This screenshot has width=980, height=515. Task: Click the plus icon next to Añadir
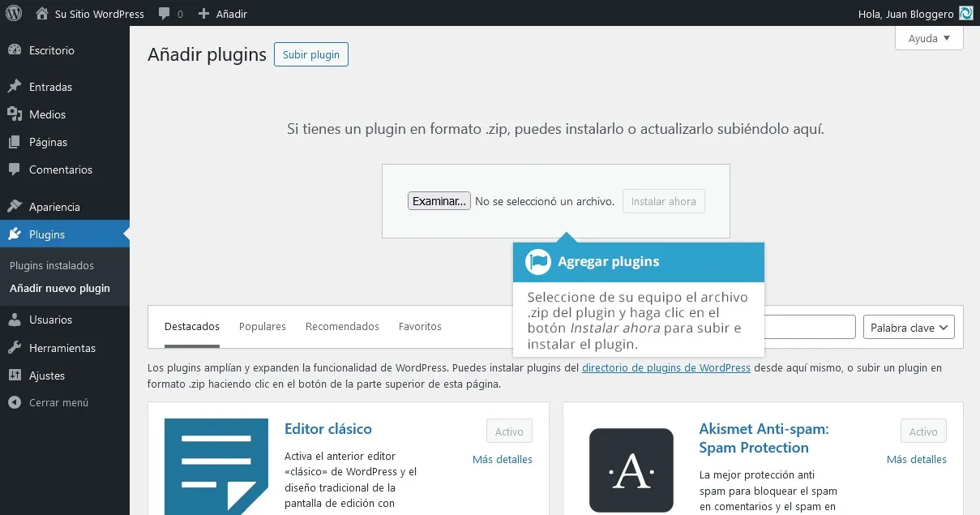203,14
